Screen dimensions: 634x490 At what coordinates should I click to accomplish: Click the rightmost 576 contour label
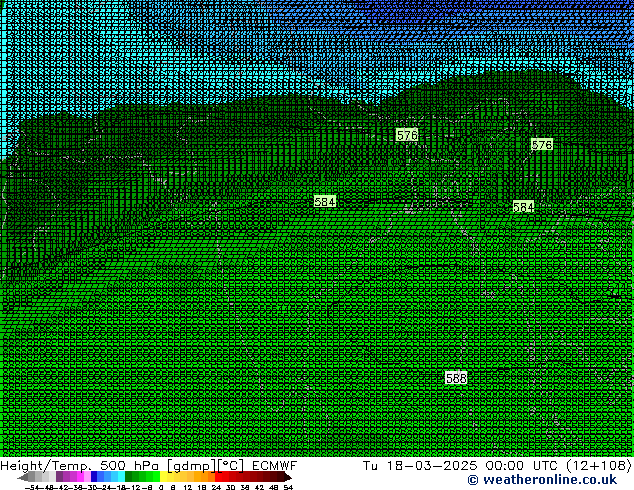(x=542, y=145)
